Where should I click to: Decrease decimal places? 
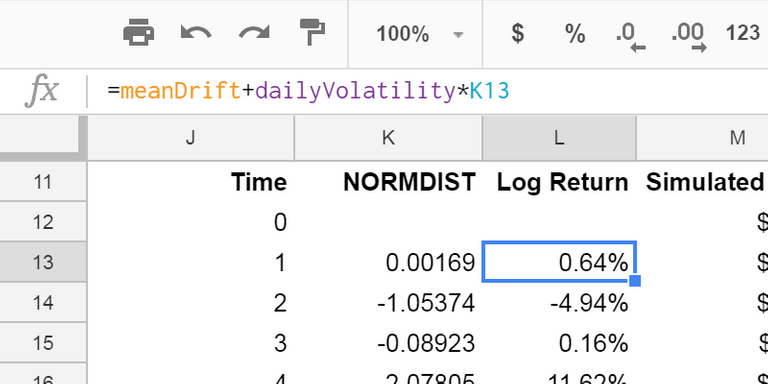coord(631,37)
